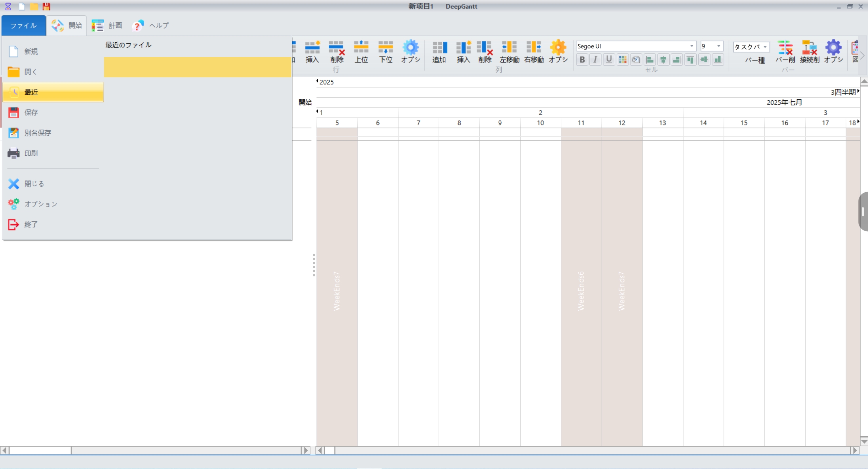Click the vertical scrollbar up arrow
868x469 pixels.
tap(864, 81)
